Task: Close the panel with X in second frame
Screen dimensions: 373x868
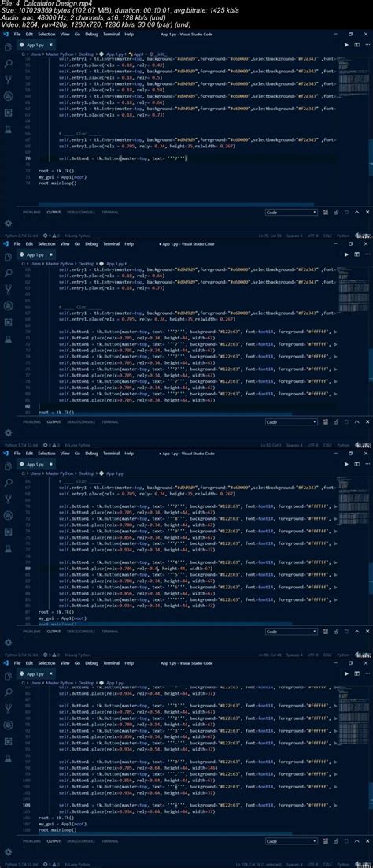Action: point(366,422)
